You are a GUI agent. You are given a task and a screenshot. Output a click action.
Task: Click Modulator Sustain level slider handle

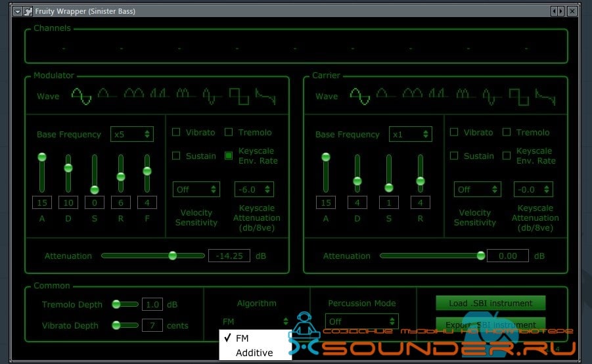point(95,189)
